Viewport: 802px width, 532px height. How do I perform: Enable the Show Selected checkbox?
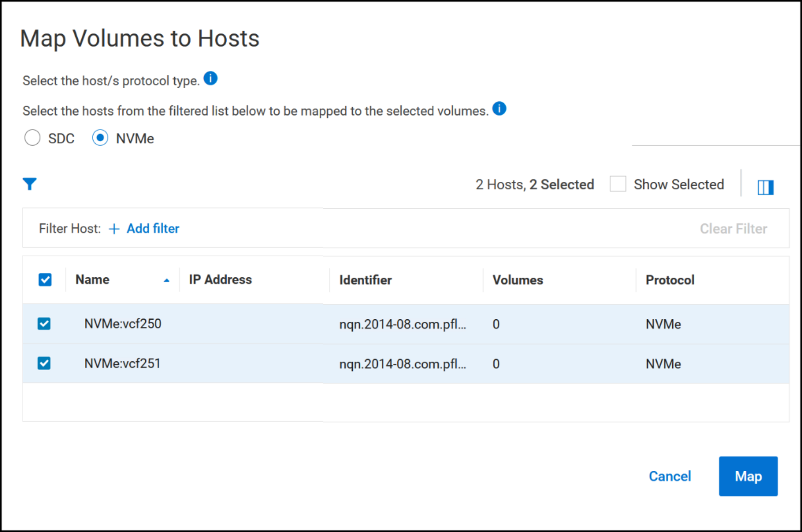click(618, 184)
